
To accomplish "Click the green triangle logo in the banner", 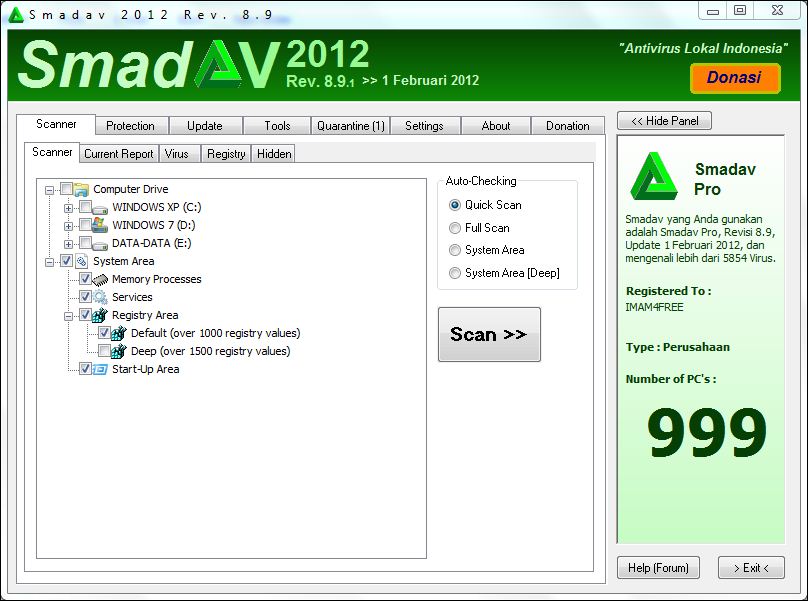I will (219, 64).
